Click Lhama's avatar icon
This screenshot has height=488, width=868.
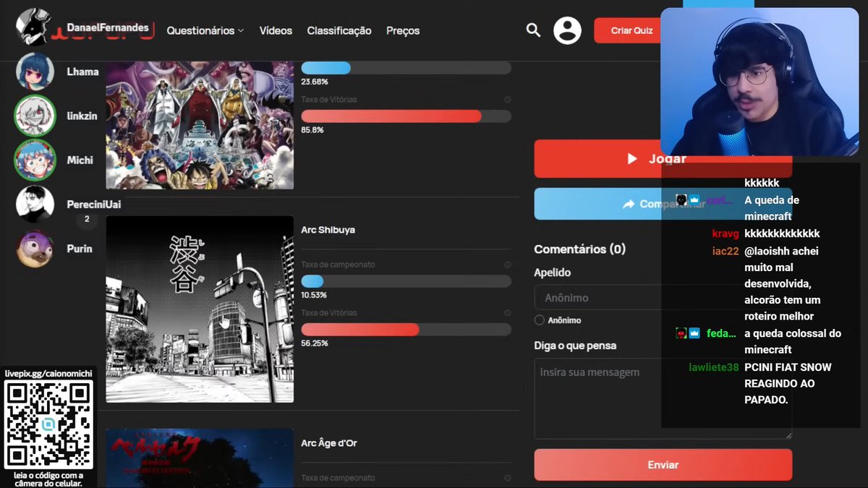point(35,72)
